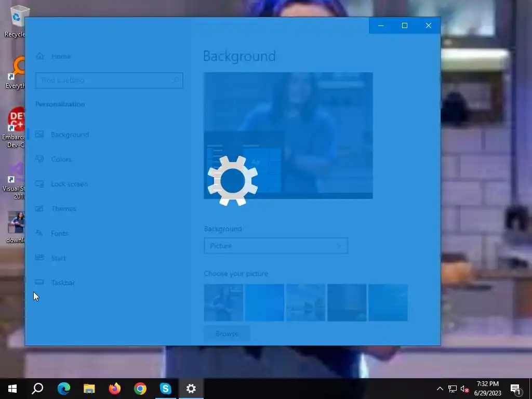The image size is (532, 399).
Task: Go to Themes settings
Action: tap(64, 209)
